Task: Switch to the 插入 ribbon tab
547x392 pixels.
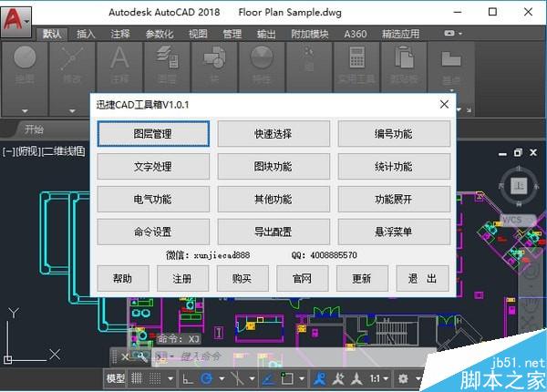Action: click(x=86, y=34)
